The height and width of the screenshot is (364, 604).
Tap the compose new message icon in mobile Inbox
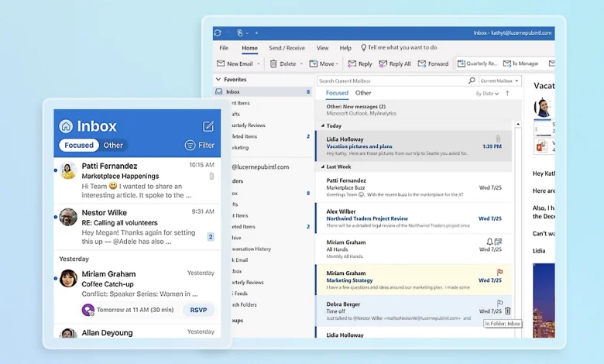pyautogui.click(x=208, y=126)
